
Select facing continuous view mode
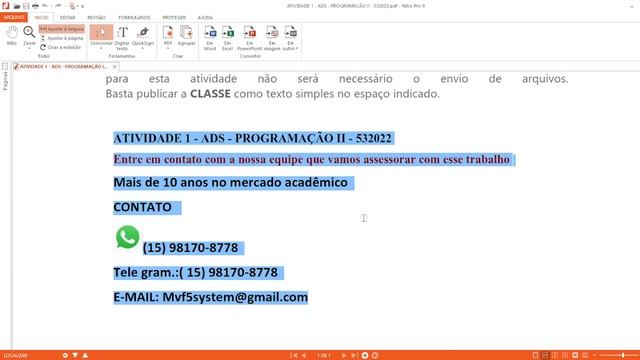565,356
